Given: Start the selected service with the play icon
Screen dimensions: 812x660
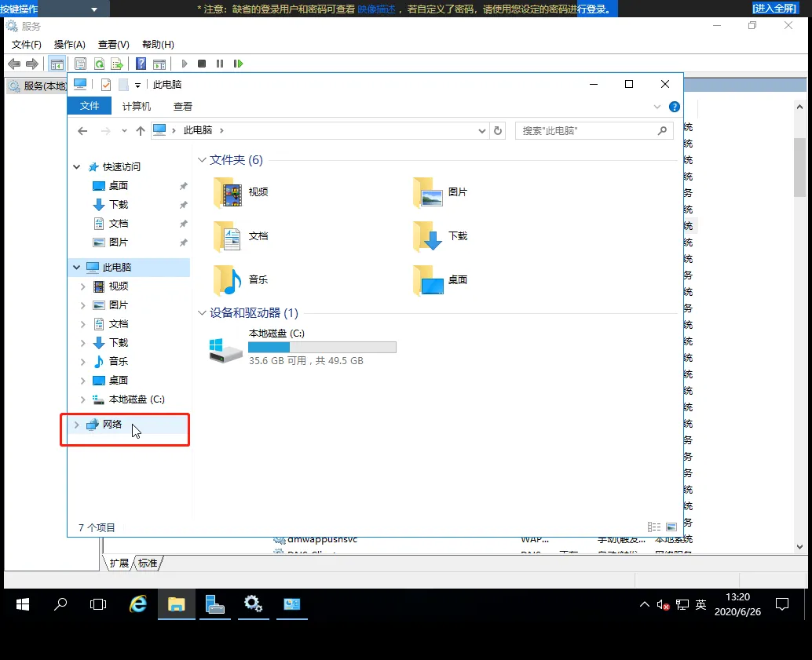Looking at the screenshot, I should click(x=185, y=64).
